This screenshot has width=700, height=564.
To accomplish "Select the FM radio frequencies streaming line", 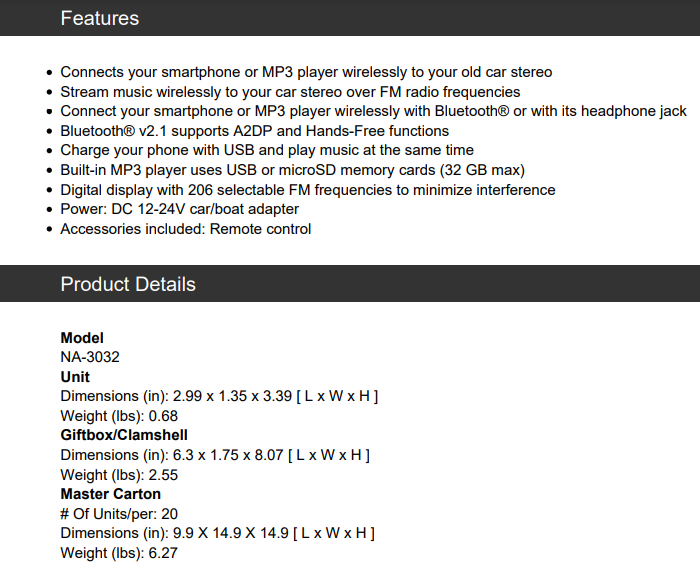I will [x=290, y=92].
